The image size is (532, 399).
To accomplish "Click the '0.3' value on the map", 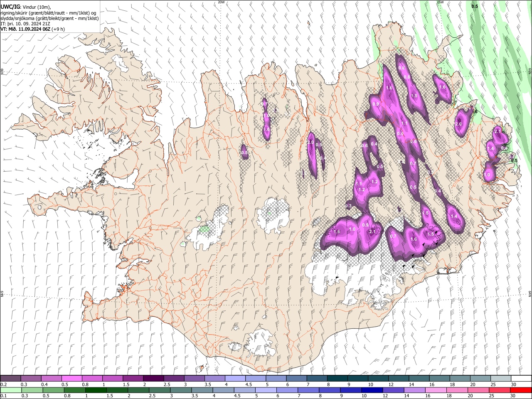I will [x=348, y=206].
